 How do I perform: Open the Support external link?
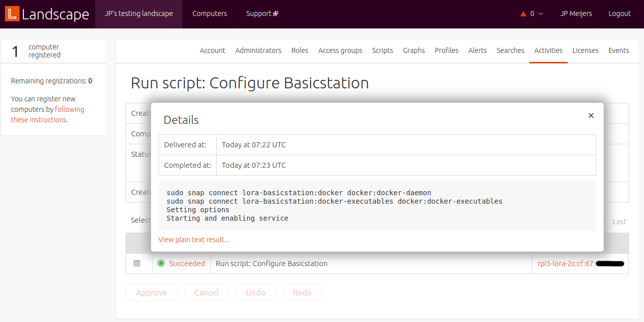pos(262,13)
